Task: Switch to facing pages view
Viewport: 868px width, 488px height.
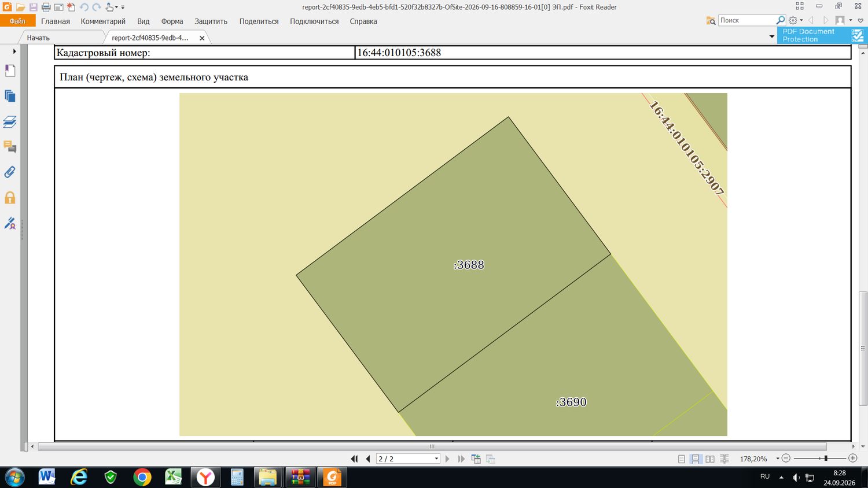Action: 710,459
